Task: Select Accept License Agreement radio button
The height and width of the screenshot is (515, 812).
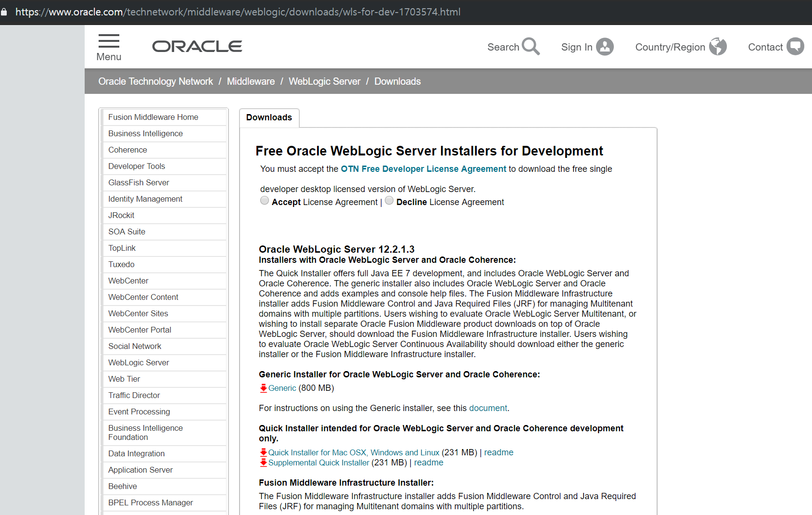Action: click(x=265, y=201)
